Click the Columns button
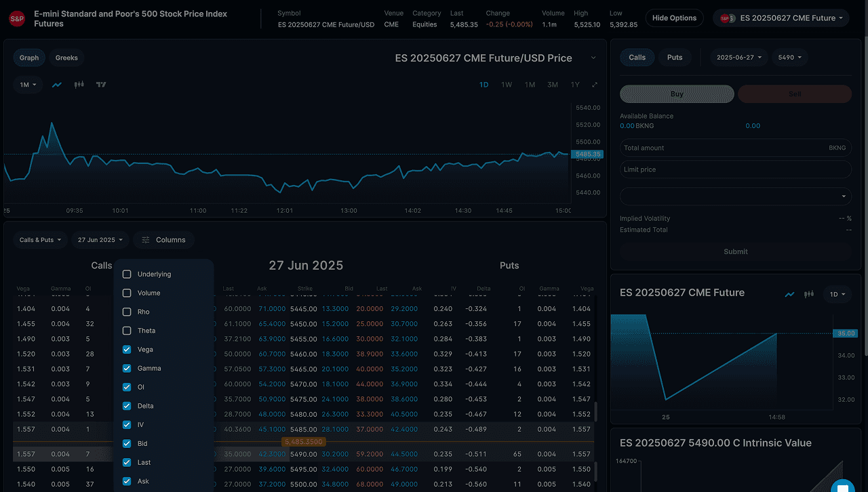 pos(163,240)
